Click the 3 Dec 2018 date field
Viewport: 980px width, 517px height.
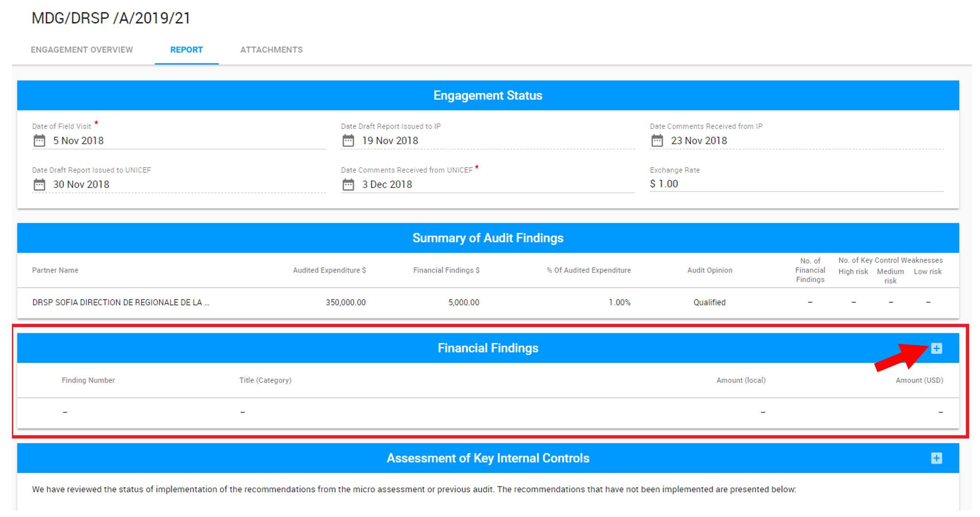[x=387, y=184]
